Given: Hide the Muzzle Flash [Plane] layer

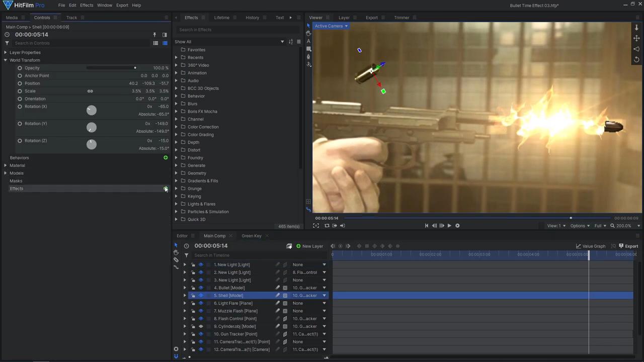Looking at the screenshot, I should [201, 311].
